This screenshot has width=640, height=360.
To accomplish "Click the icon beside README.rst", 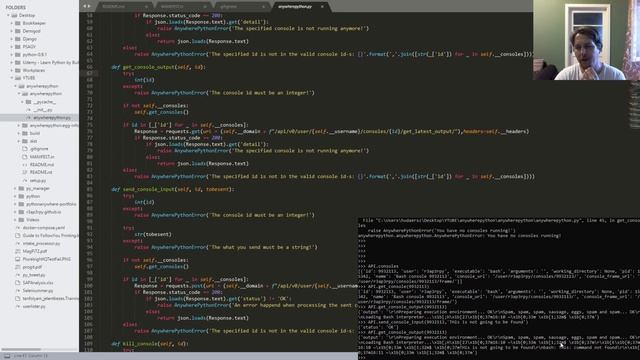I will pos(25,172).
